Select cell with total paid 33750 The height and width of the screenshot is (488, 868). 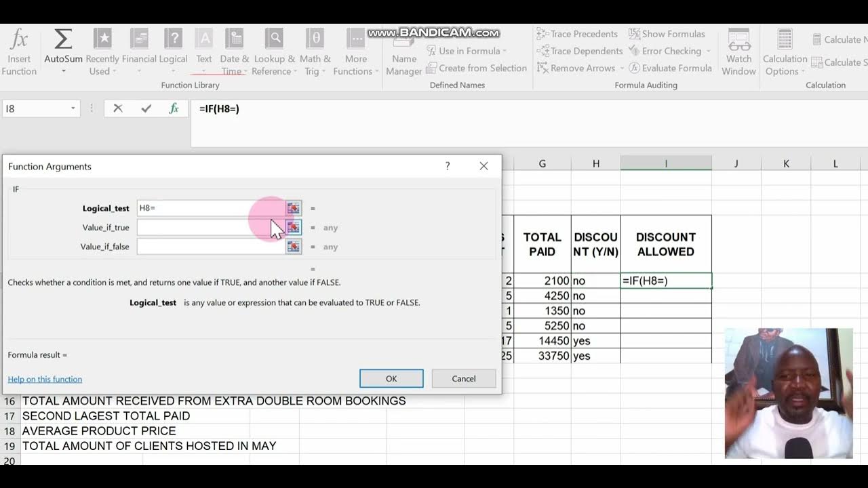point(542,356)
